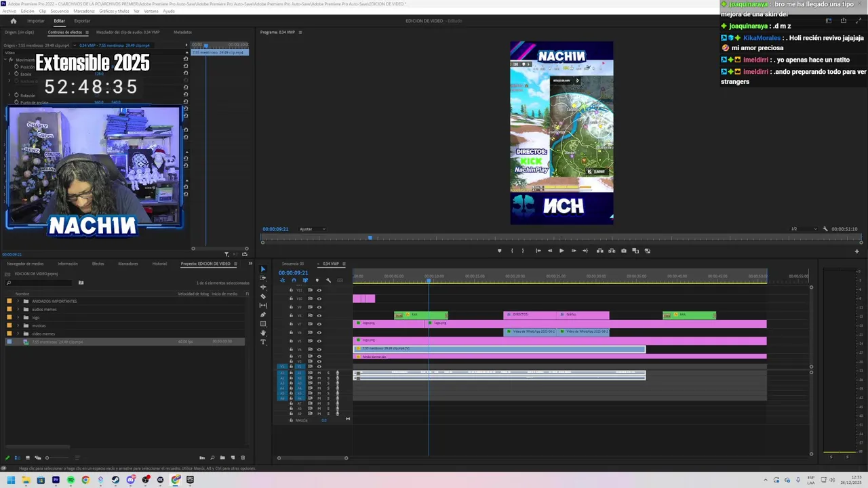Play the program sequence
The width and height of the screenshot is (868, 488).
click(561, 251)
